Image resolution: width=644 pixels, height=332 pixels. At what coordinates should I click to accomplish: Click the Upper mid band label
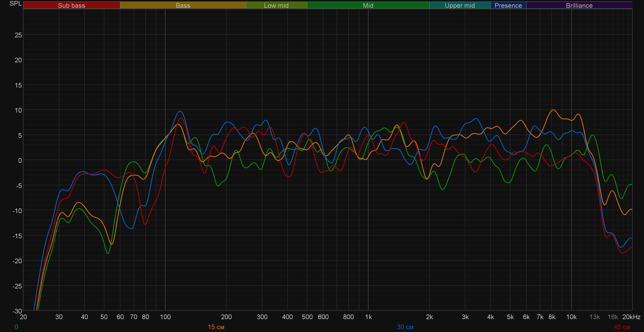[460, 5]
